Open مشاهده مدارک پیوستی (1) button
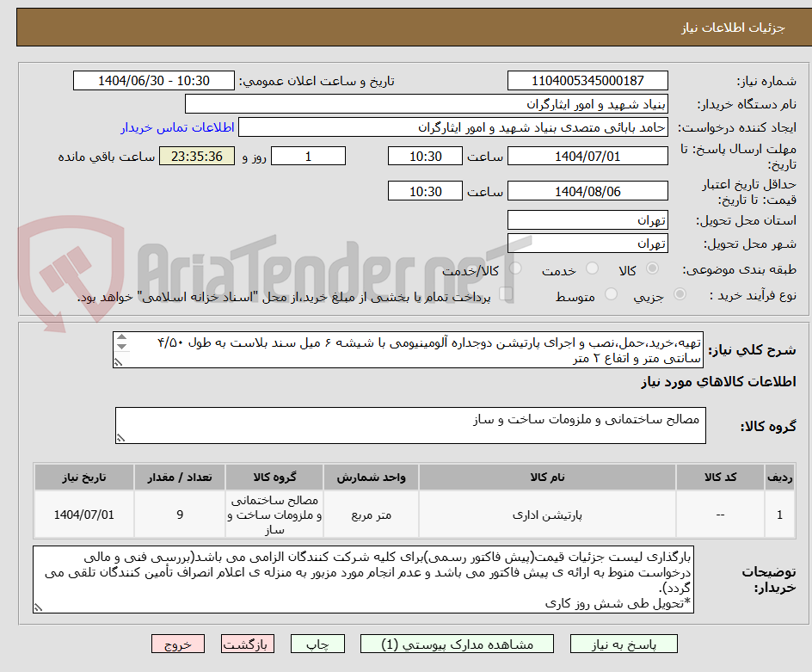Image resolution: width=812 pixels, height=672 pixels. click(457, 644)
